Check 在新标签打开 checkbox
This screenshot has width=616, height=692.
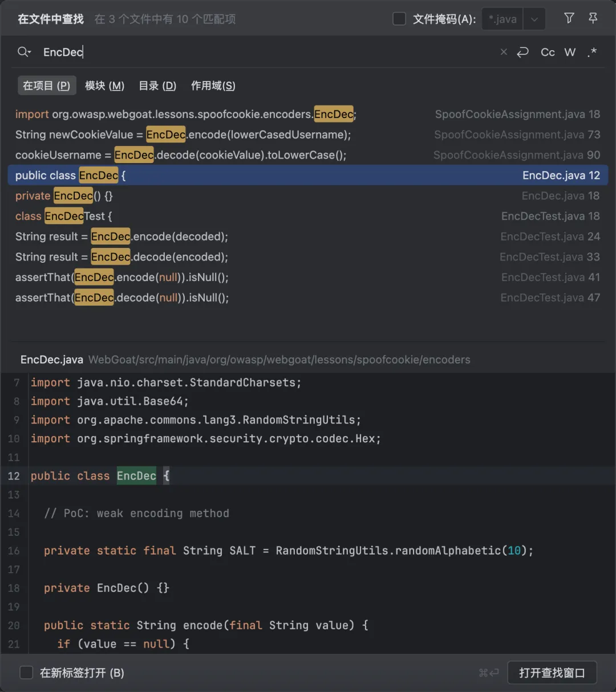27,673
